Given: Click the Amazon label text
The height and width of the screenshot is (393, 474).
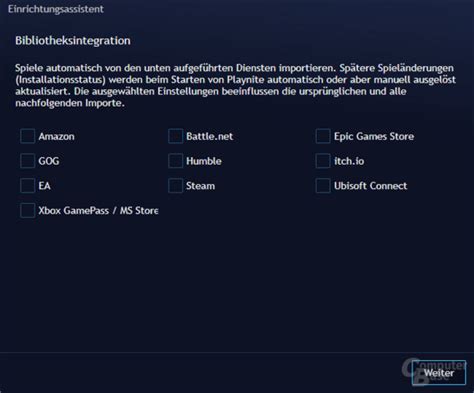Looking at the screenshot, I should [x=56, y=136].
